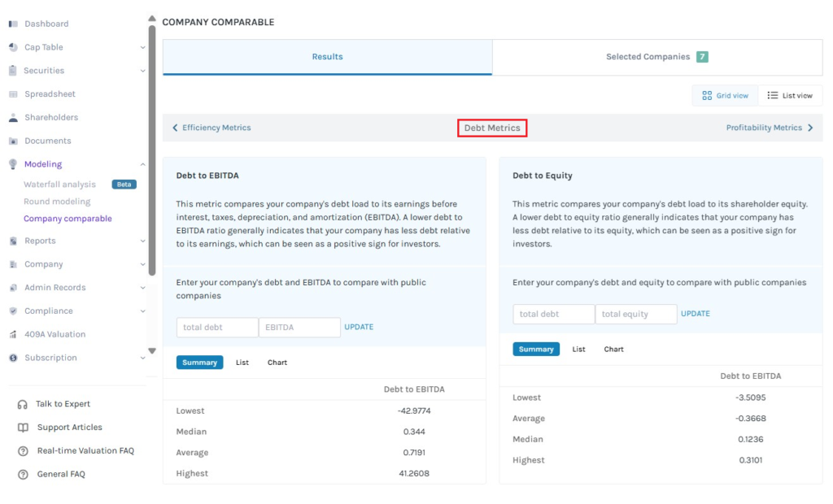Click the Modeling lightbulb icon
Viewport: 833px width, 504px height.
(13, 164)
